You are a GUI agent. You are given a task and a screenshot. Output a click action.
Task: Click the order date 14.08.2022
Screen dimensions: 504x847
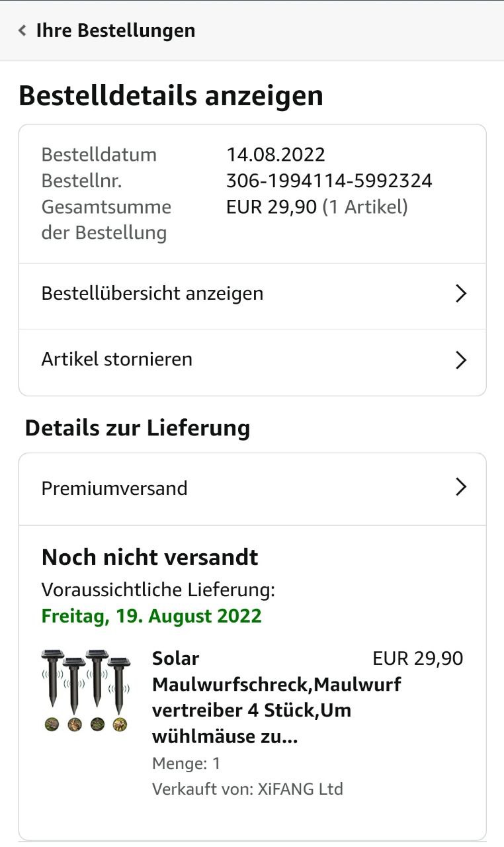(x=276, y=155)
